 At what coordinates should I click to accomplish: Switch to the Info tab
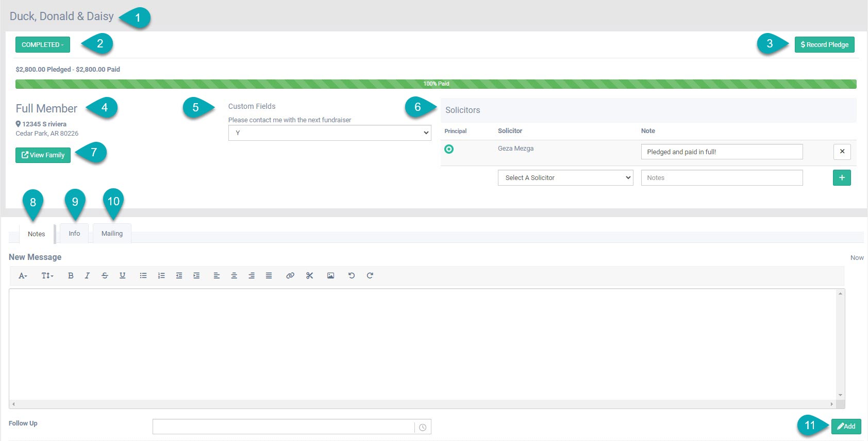74,234
